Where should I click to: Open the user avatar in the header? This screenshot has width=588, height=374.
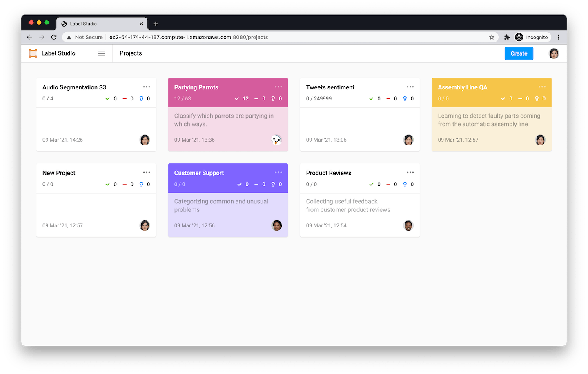coord(554,53)
